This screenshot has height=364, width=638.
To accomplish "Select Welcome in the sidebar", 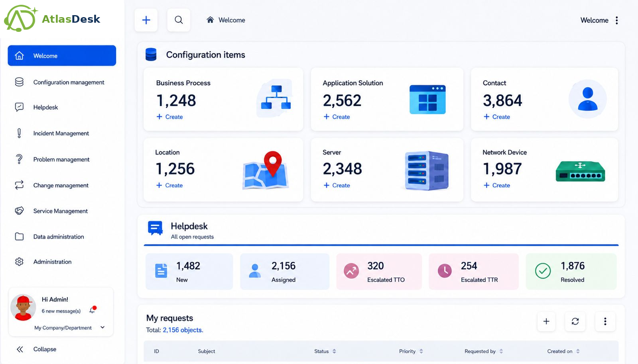I will click(62, 56).
